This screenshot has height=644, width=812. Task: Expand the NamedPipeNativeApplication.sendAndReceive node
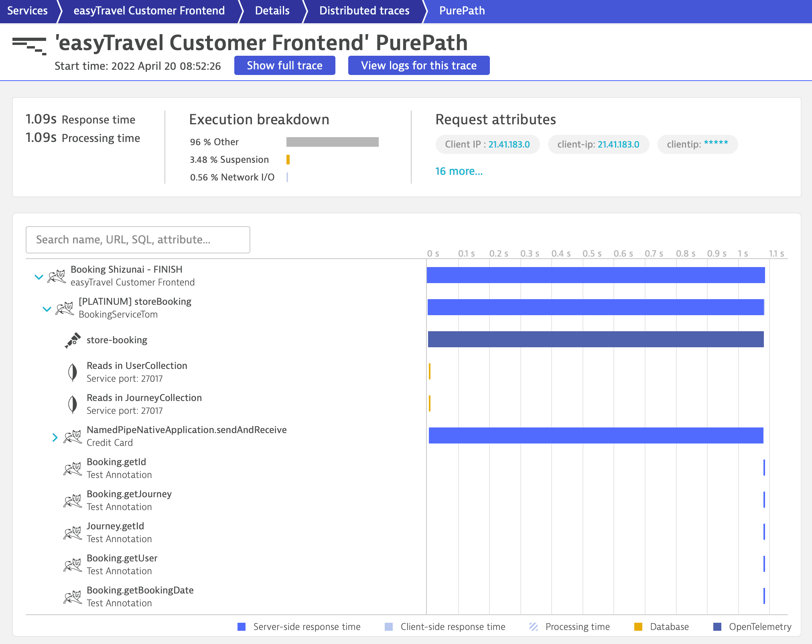coord(55,437)
